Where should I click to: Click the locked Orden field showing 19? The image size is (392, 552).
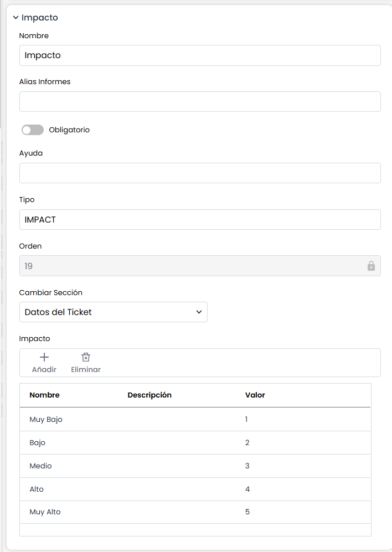[x=188, y=266]
